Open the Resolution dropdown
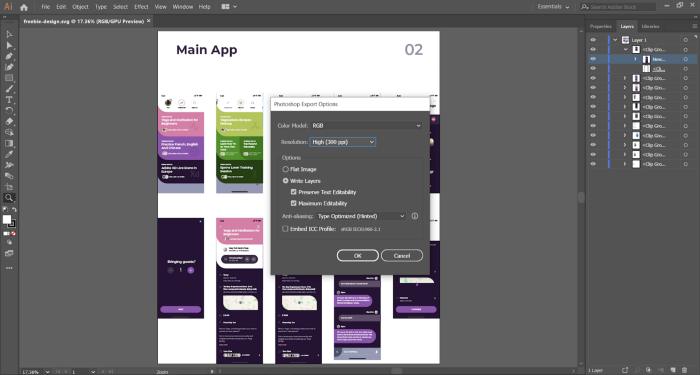The image size is (700, 375). (x=342, y=142)
